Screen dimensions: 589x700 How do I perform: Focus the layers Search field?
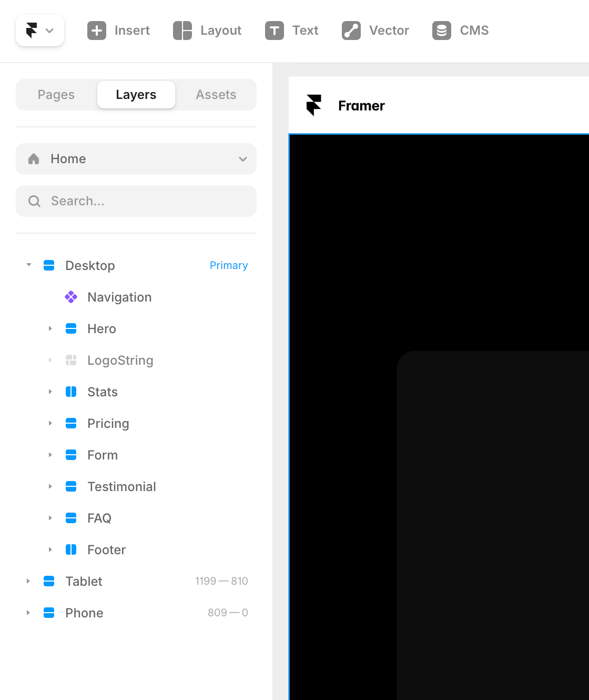tap(136, 201)
